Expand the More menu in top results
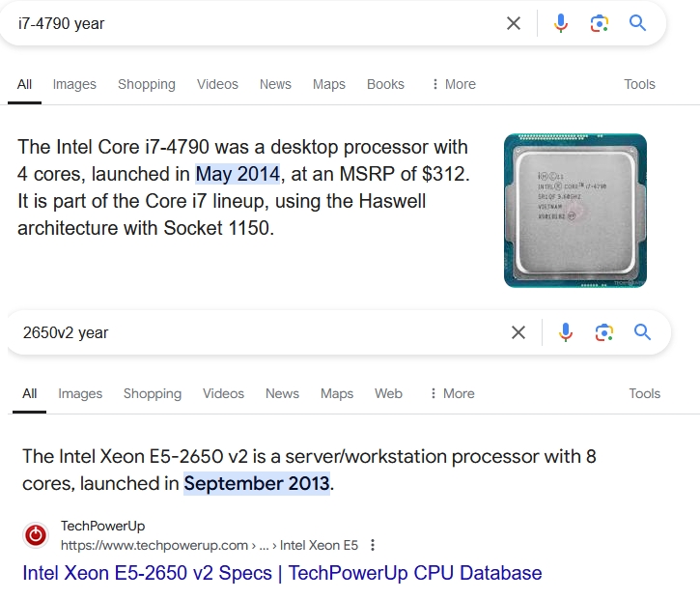The height and width of the screenshot is (600, 700). coord(453,84)
